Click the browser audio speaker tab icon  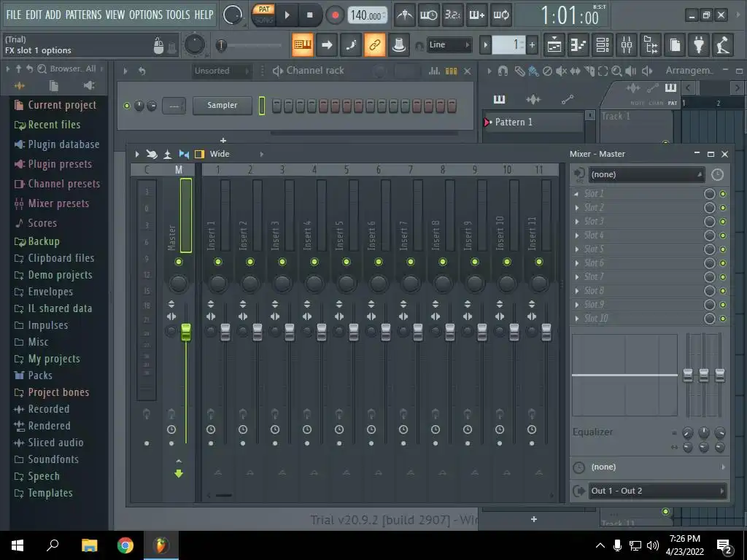pyautogui.click(x=88, y=86)
